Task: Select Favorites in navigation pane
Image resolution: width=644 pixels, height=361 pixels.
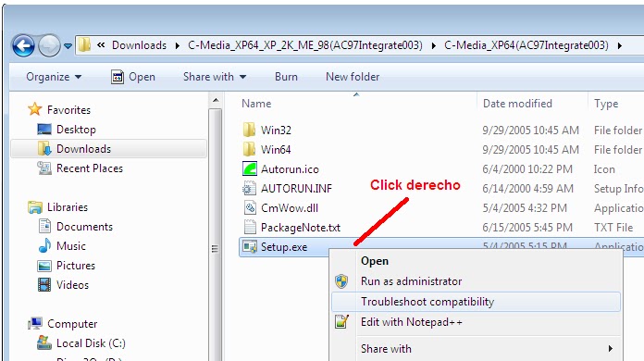Action: pos(68,110)
